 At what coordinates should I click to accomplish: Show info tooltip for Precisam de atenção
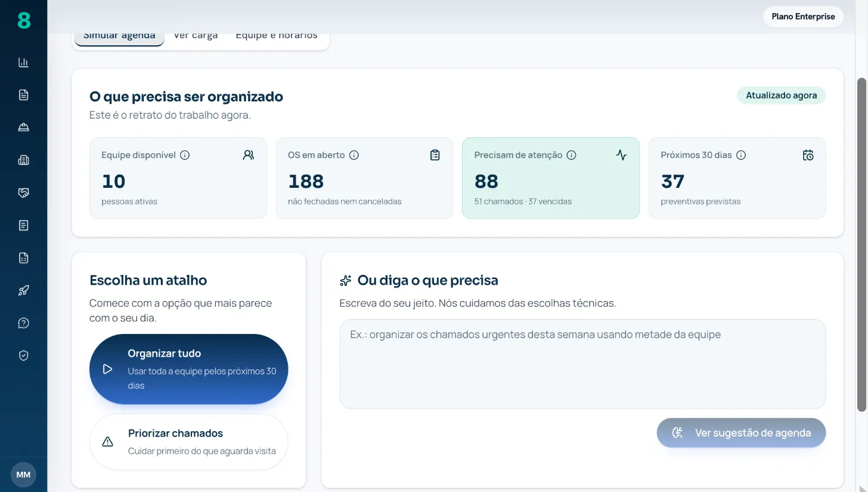tap(571, 155)
